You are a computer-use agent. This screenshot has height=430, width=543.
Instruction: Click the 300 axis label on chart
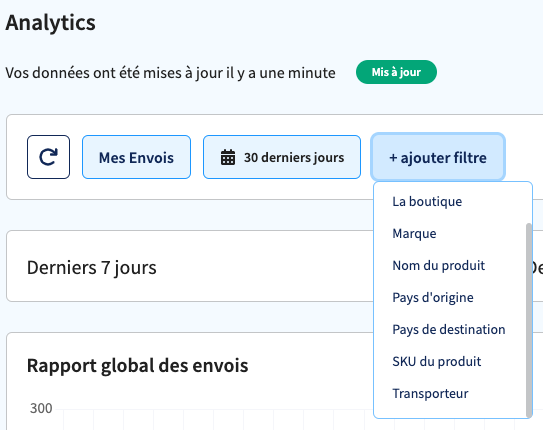pyautogui.click(x=41, y=409)
